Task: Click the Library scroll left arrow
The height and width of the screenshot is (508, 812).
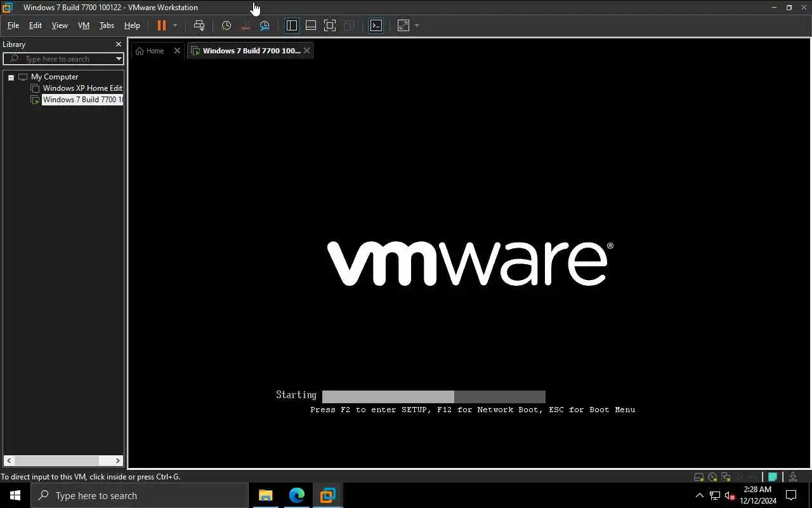Action: (8, 460)
